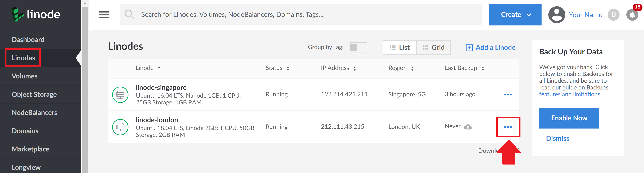The width and height of the screenshot is (644, 173).
Task: Click the Running status of linode-singapore
Action: [x=276, y=94]
